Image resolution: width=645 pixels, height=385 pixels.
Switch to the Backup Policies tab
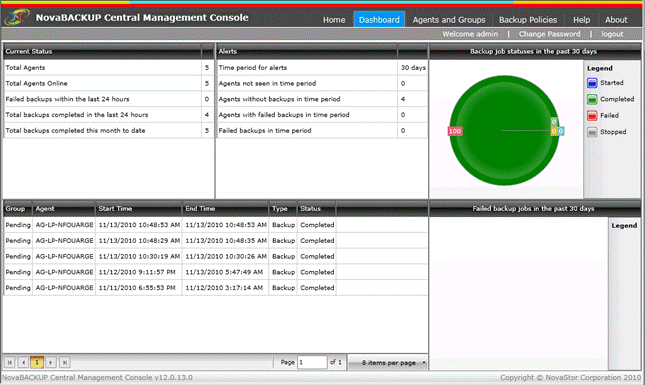[x=528, y=20]
